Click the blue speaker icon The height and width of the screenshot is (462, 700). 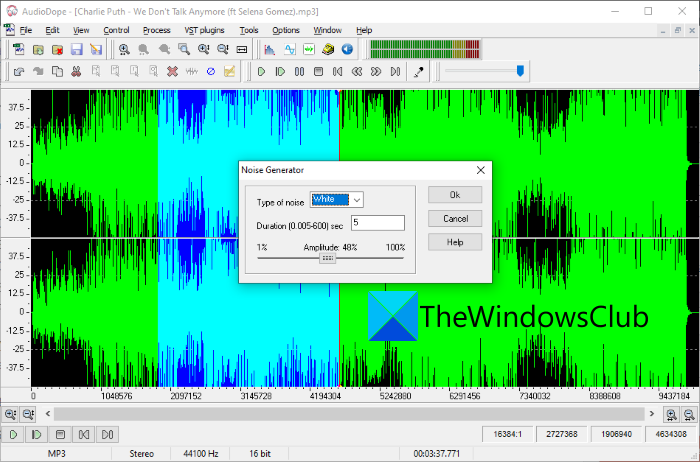tap(347, 49)
